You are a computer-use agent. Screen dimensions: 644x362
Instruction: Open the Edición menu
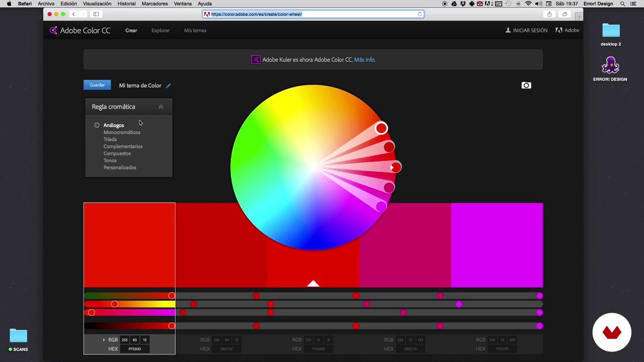[69, 4]
